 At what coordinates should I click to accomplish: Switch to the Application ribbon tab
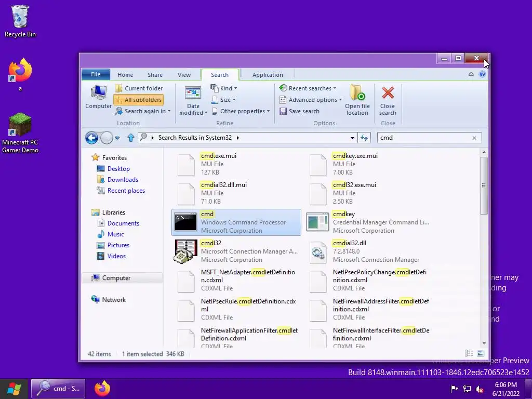pos(268,75)
